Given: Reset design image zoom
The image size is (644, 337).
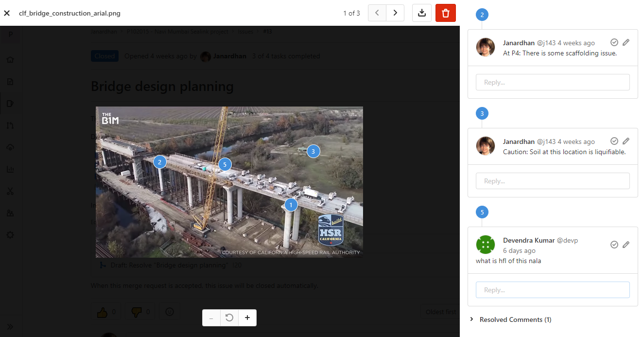Looking at the screenshot, I should (229, 318).
